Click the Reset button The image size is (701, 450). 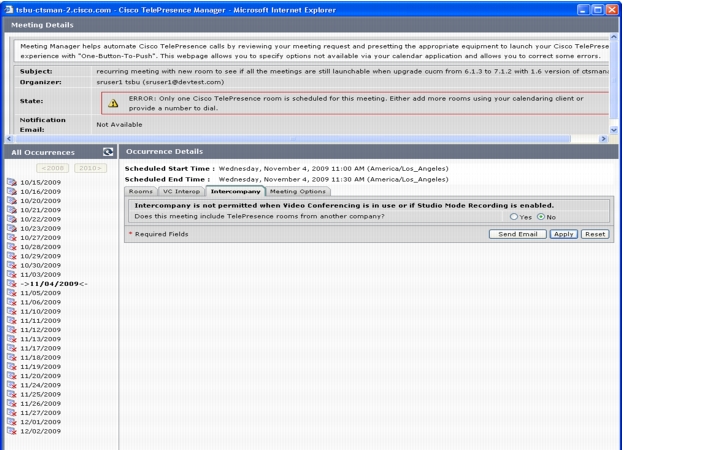click(x=595, y=234)
